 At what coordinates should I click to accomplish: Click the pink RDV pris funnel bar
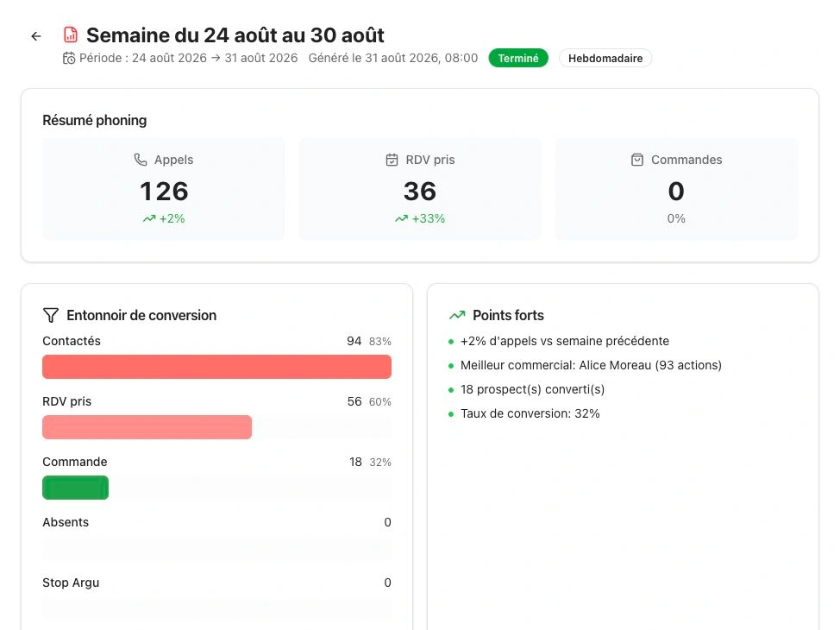[147, 427]
